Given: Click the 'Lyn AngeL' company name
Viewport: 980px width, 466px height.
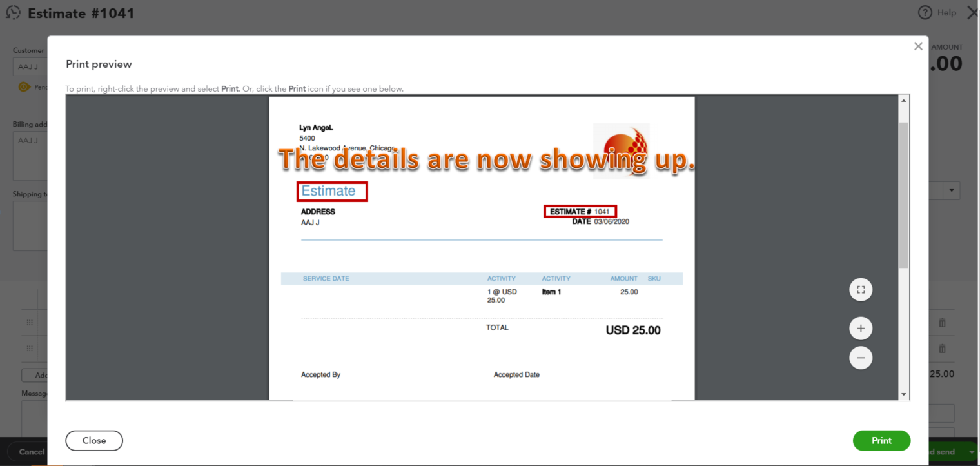Looking at the screenshot, I should tap(316, 128).
